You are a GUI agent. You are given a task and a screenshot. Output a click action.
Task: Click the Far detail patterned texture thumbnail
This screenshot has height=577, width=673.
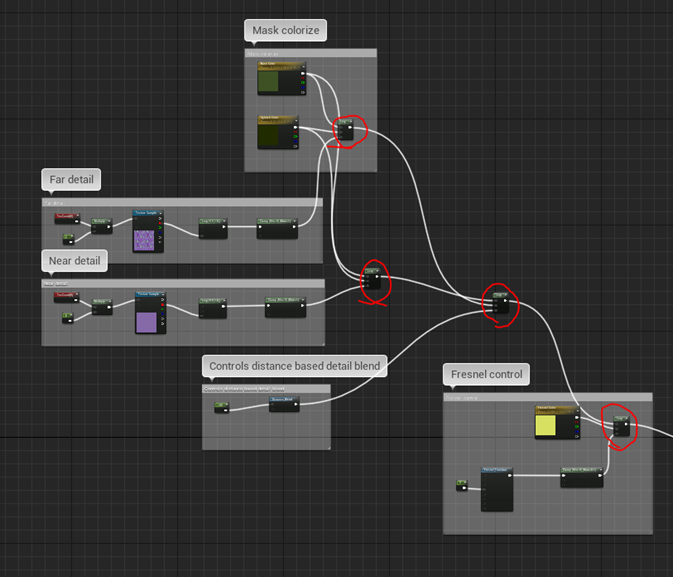(x=144, y=240)
